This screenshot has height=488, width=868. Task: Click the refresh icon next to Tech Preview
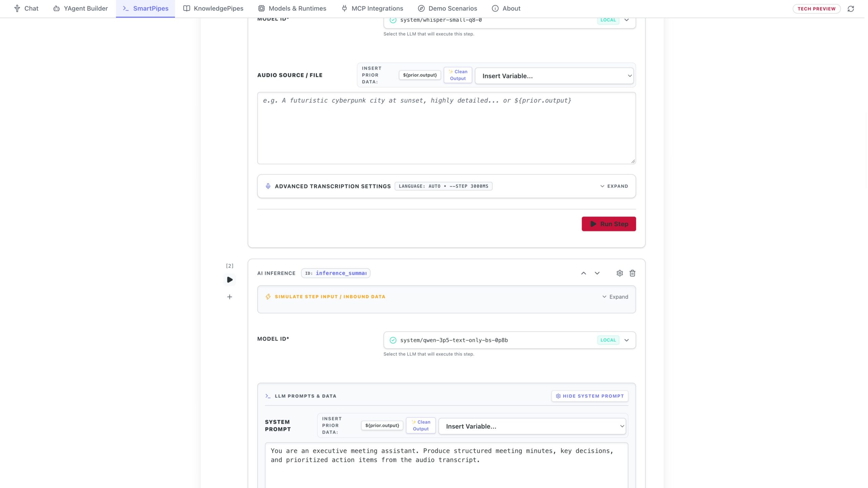point(851,9)
